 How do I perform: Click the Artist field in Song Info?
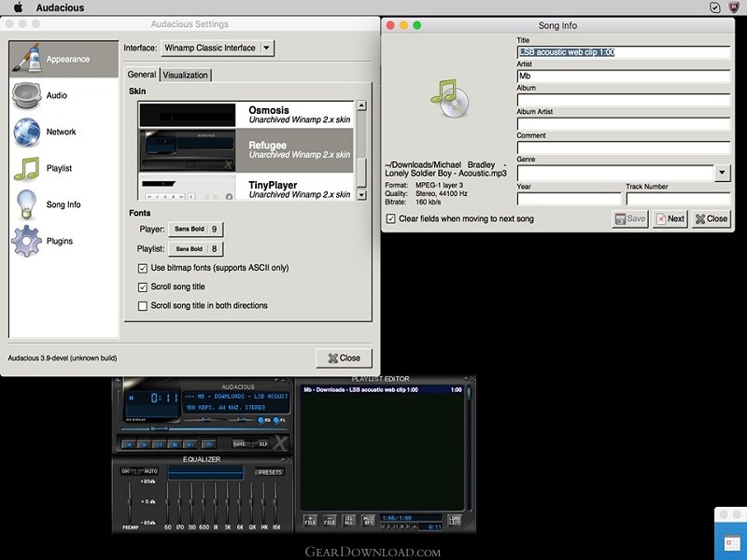[x=624, y=77]
